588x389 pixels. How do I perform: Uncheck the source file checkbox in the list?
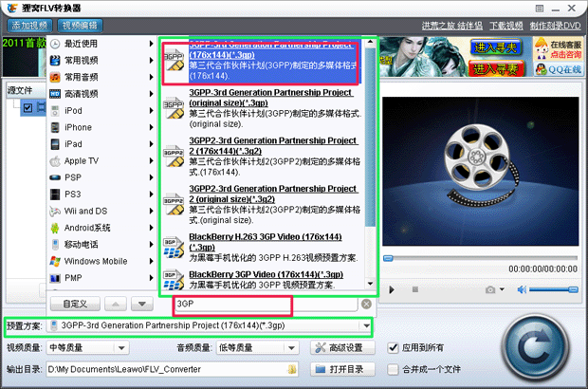click(28, 108)
